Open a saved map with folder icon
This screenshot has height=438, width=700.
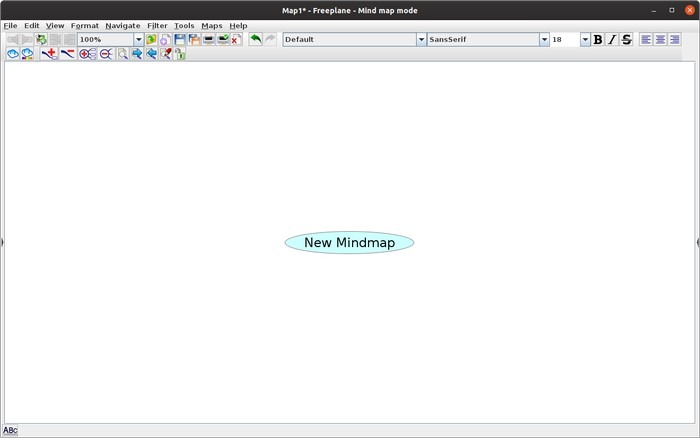click(x=151, y=39)
